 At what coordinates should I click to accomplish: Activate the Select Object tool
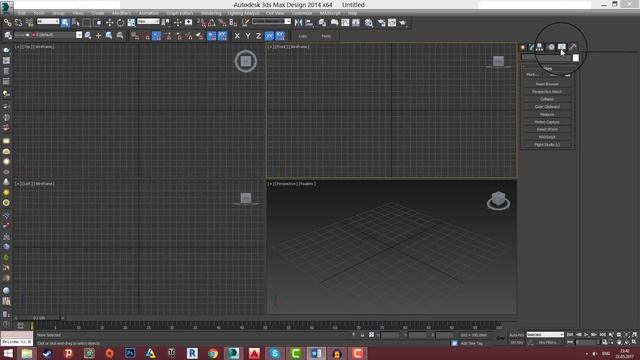(65, 22)
